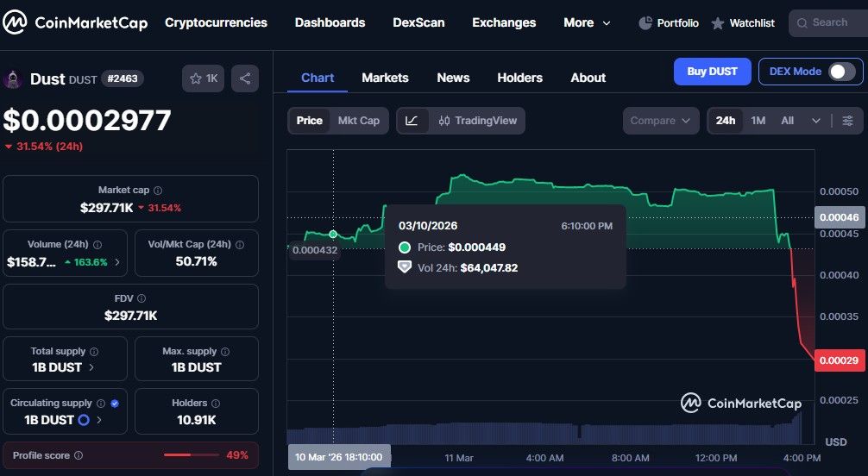Click the green data point on price line
Viewport: 868px width, 476px height.
tap(333, 235)
